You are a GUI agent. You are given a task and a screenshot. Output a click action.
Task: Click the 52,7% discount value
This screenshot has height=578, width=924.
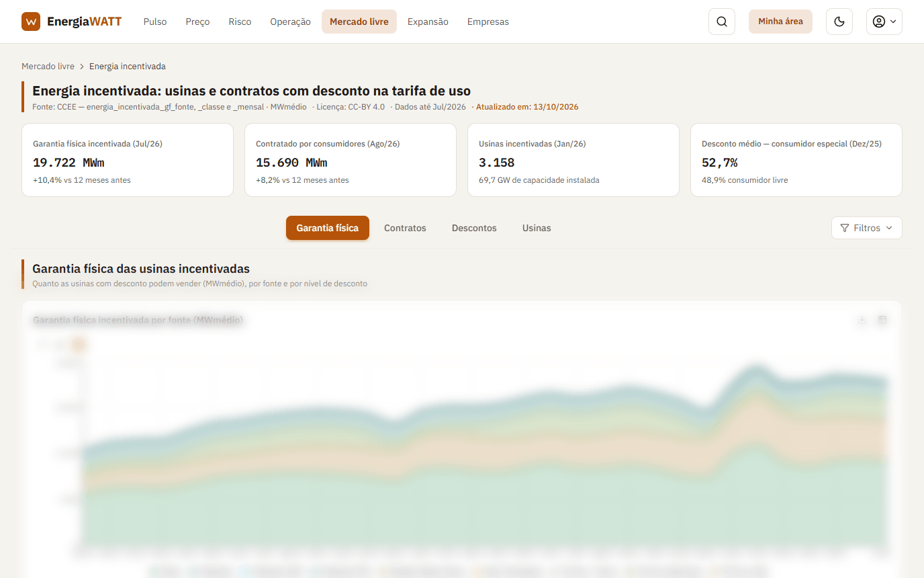click(x=720, y=163)
